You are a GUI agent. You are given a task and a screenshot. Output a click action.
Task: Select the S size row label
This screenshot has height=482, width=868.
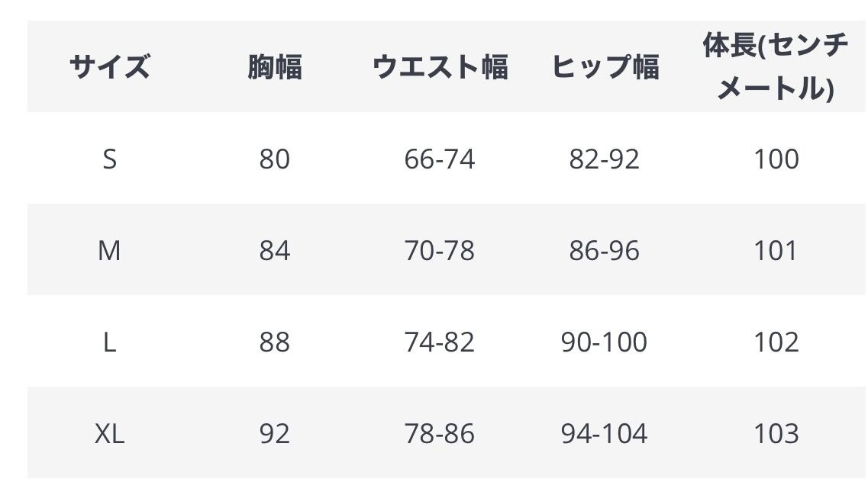[109, 159]
